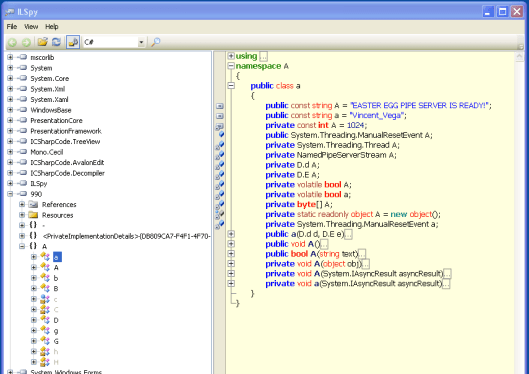
Task: Collapse the 990 assembly node
Action: 10,194
